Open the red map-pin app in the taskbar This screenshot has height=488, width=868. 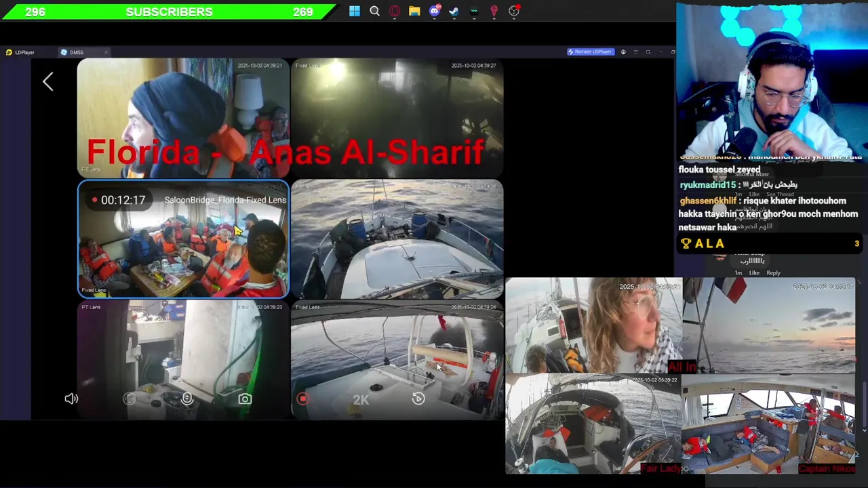pyautogui.click(x=494, y=11)
